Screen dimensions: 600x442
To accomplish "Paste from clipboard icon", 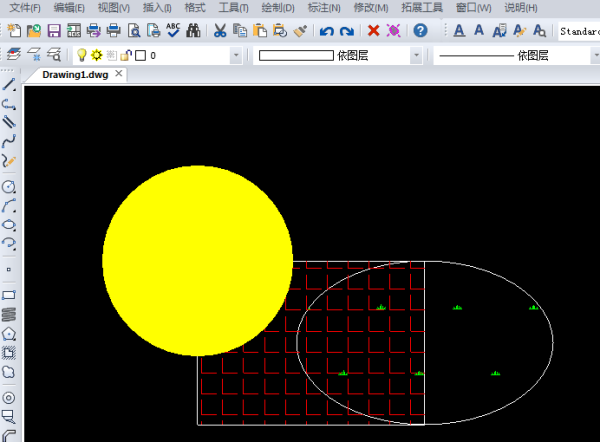I will tap(260, 30).
